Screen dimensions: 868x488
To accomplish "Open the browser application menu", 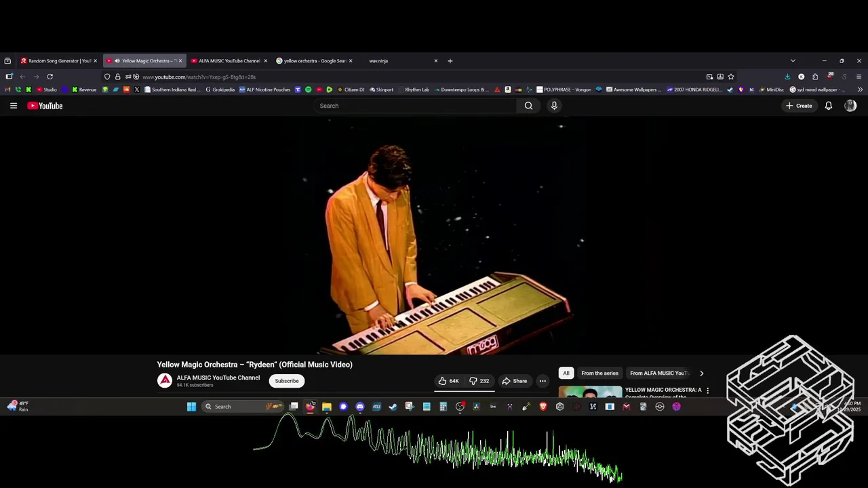I will point(859,77).
